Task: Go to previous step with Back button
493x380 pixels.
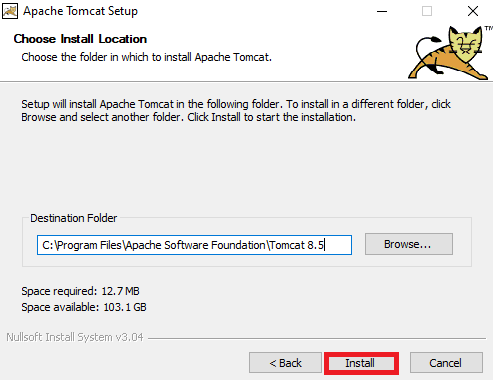Action: pos(285,363)
